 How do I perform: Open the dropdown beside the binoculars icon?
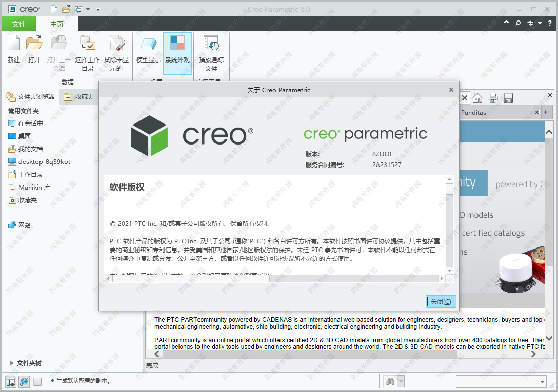(401, 382)
